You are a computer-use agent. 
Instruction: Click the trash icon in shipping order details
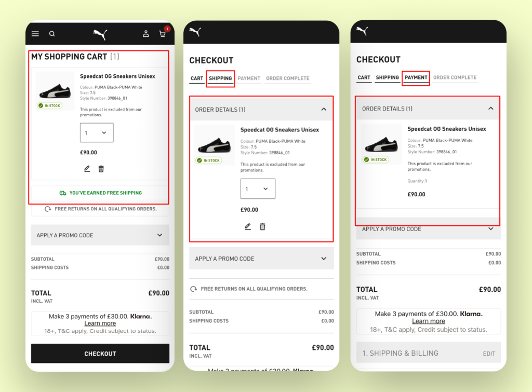pyautogui.click(x=262, y=226)
